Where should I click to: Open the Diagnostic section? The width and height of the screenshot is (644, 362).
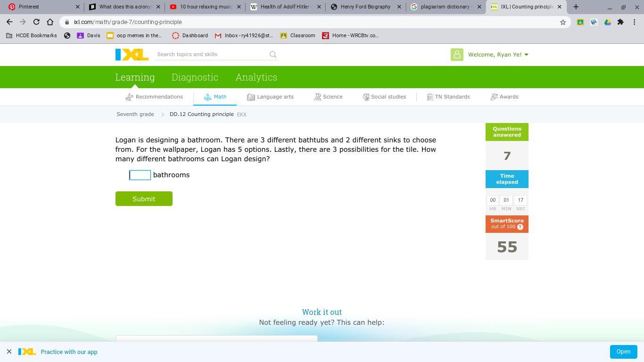click(195, 77)
